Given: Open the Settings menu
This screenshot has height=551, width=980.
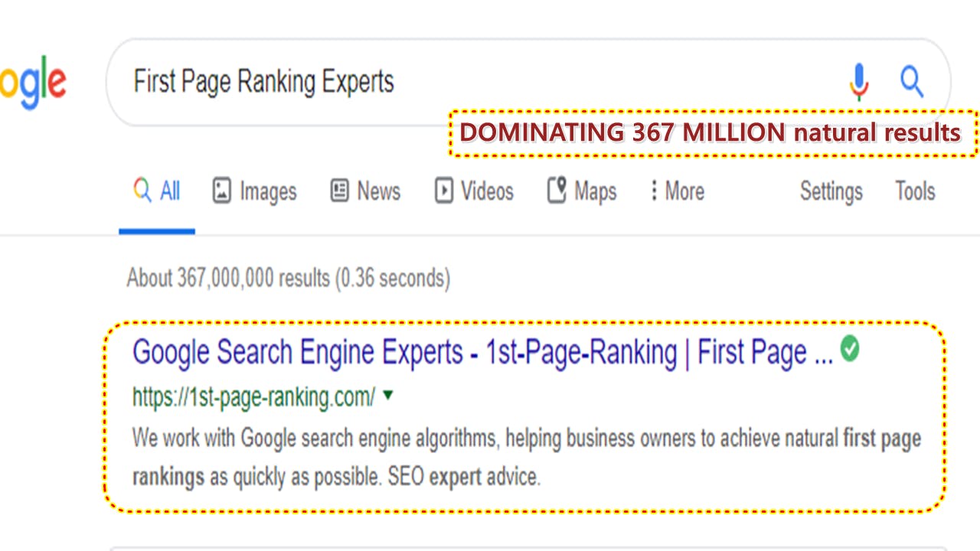Looking at the screenshot, I should click(831, 191).
